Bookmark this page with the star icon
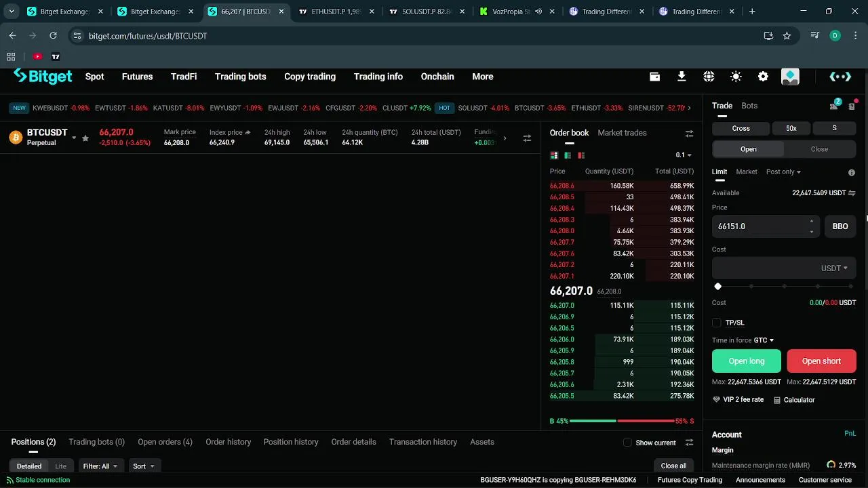 787,36
